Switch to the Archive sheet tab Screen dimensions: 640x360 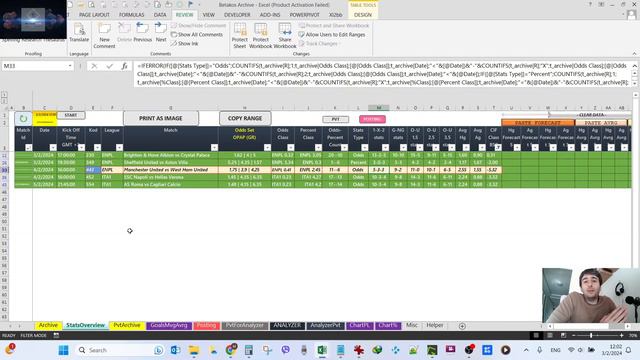(48, 325)
